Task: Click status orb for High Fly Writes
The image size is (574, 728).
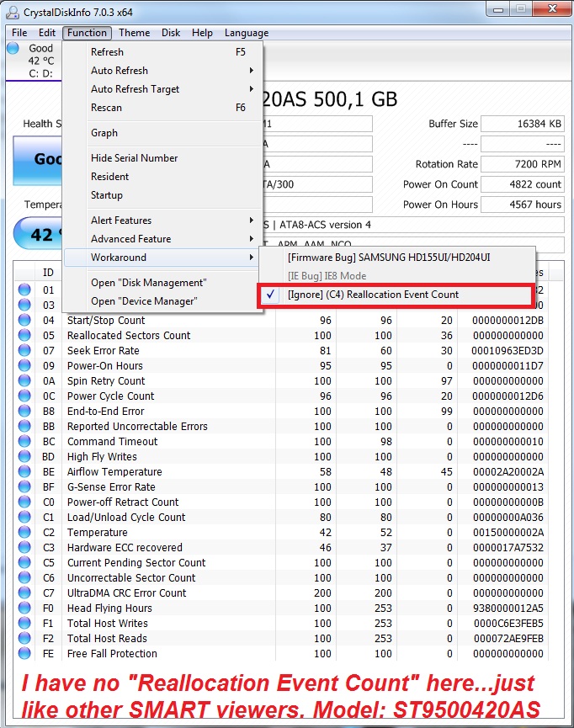Action: 24,457
